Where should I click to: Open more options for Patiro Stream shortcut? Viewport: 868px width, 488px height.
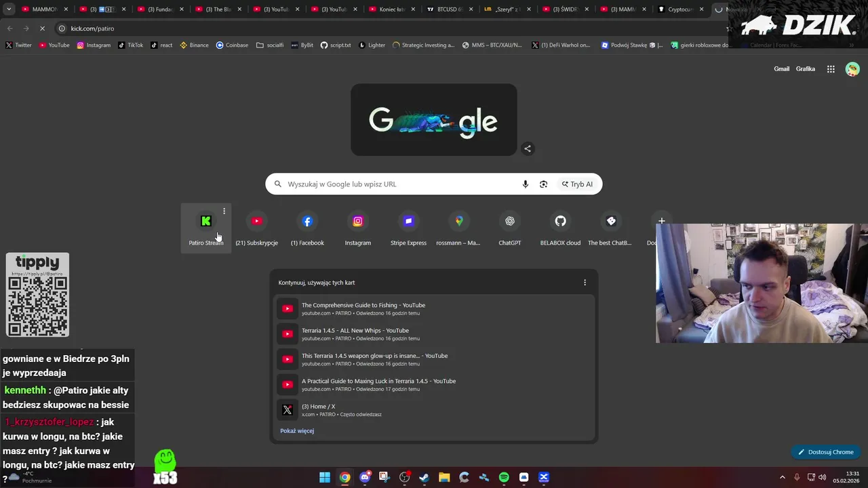point(224,211)
